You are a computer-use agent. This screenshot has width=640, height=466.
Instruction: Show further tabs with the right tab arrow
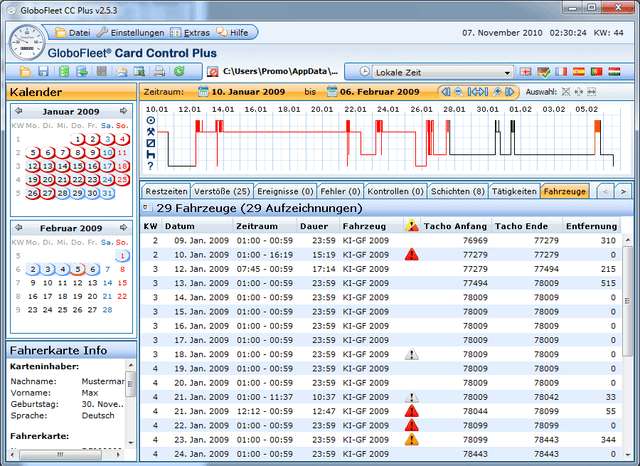[623, 191]
